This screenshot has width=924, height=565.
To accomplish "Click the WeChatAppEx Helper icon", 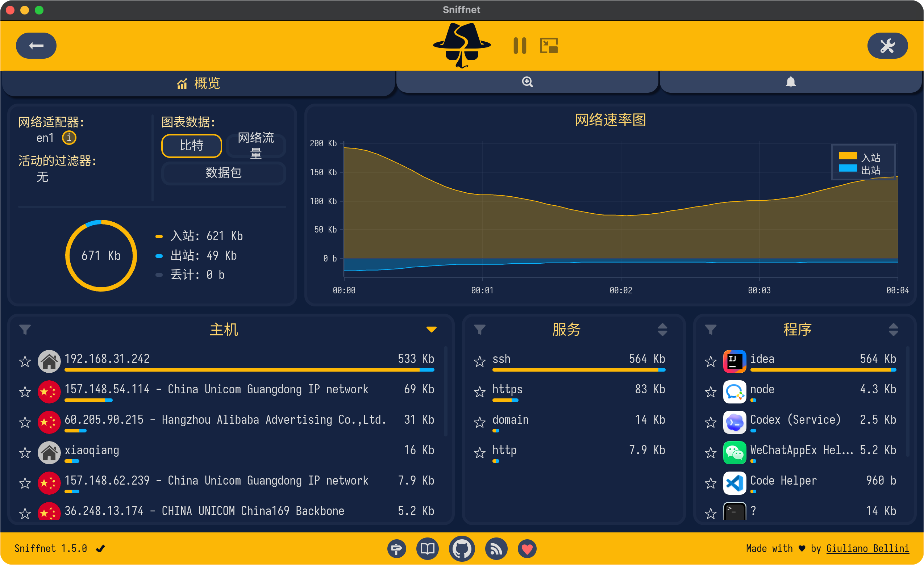I will (734, 452).
